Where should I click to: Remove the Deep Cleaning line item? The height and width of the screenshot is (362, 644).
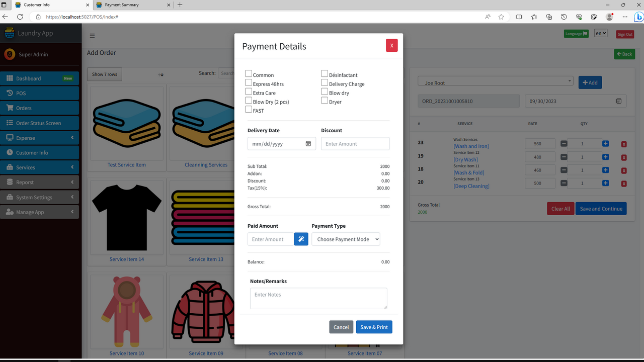tap(624, 183)
